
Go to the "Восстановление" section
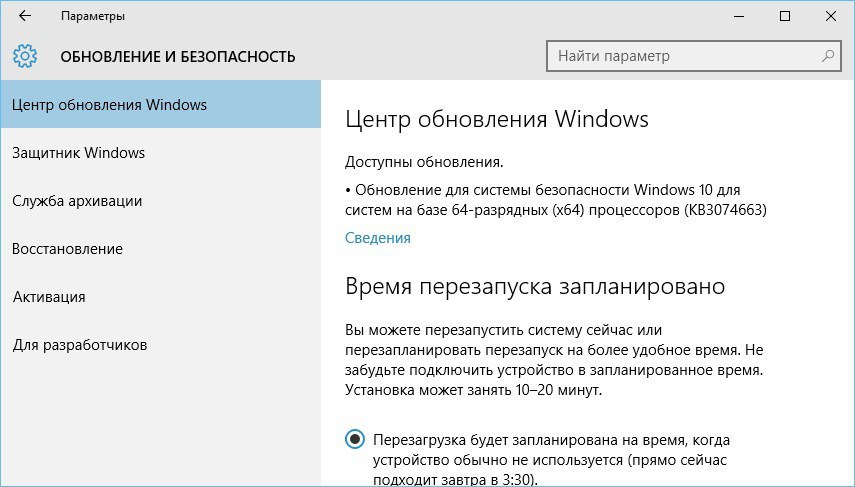68,249
